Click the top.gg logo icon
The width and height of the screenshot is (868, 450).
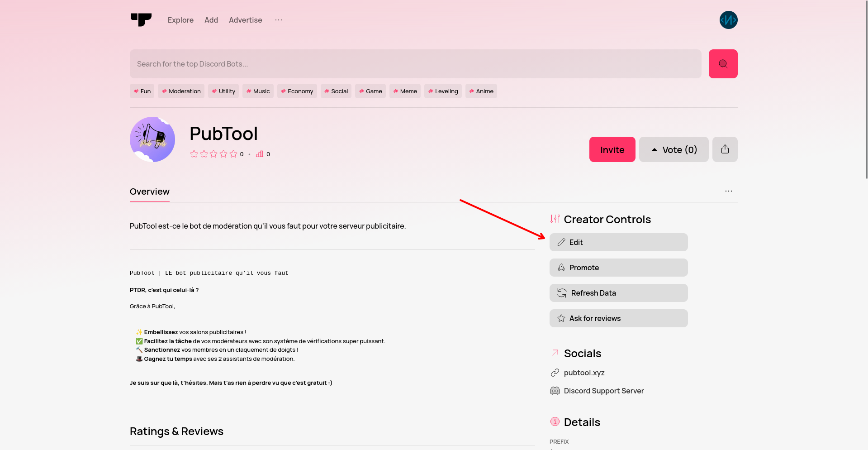coord(141,20)
